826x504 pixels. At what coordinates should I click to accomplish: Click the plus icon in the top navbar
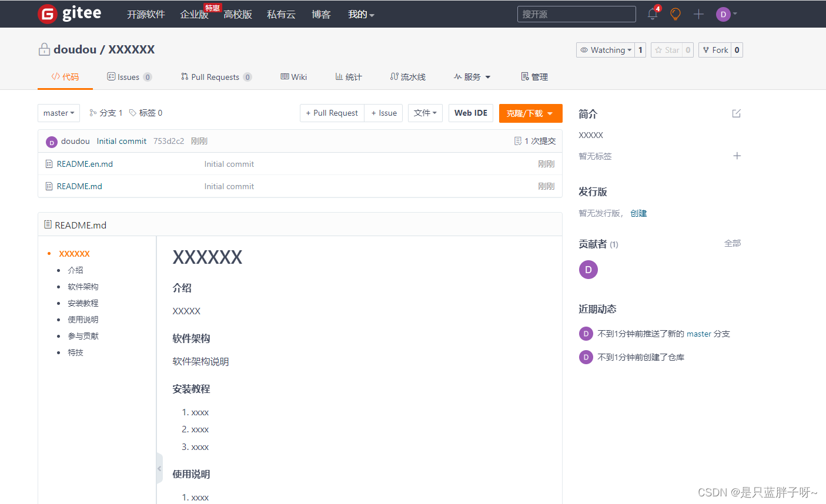(698, 14)
